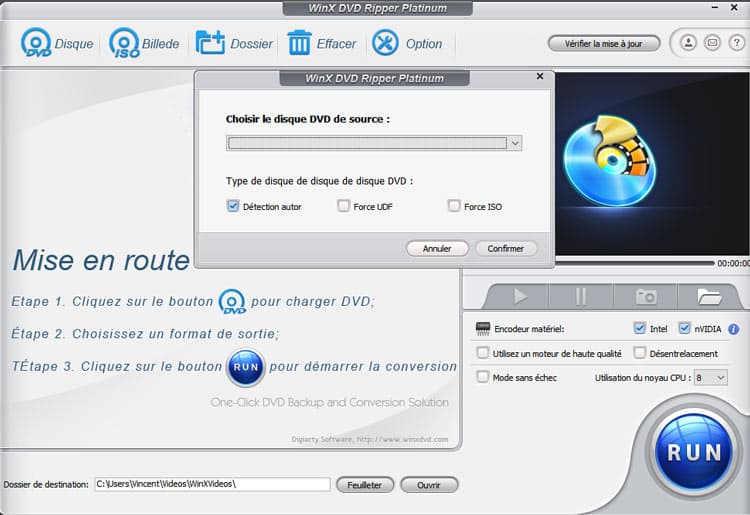This screenshot has height=515, width=750.
Task: Toggle the Détection autor checkbox
Action: pos(233,206)
